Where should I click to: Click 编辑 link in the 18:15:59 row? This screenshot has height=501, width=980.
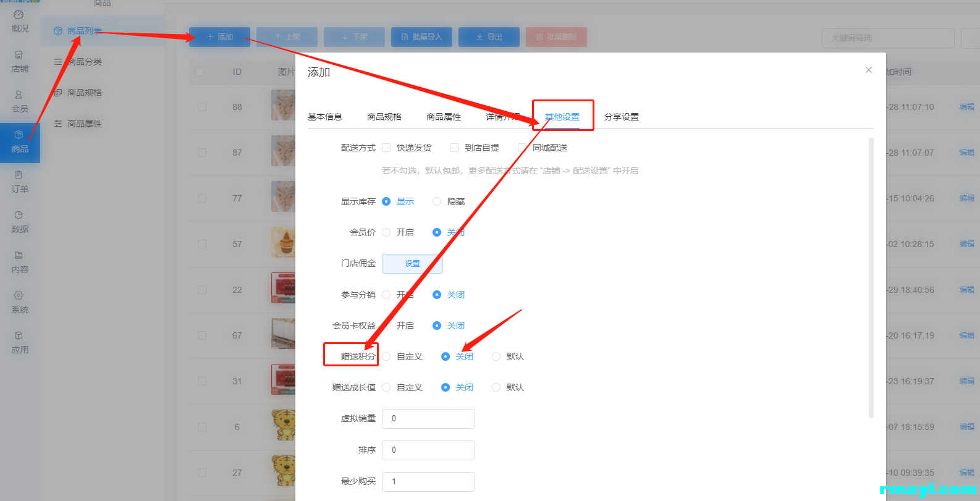pyautogui.click(x=967, y=427)
